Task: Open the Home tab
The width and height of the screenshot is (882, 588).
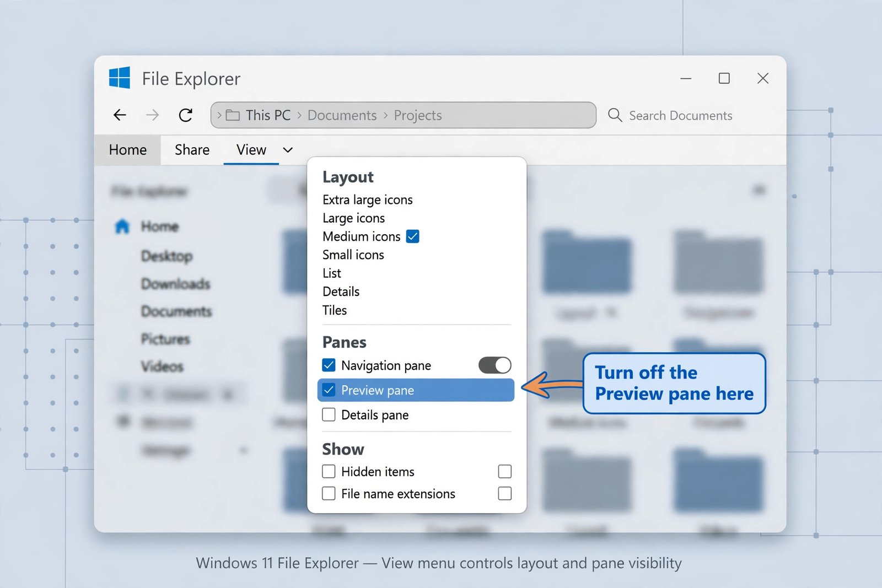Action: click(128, 150)
